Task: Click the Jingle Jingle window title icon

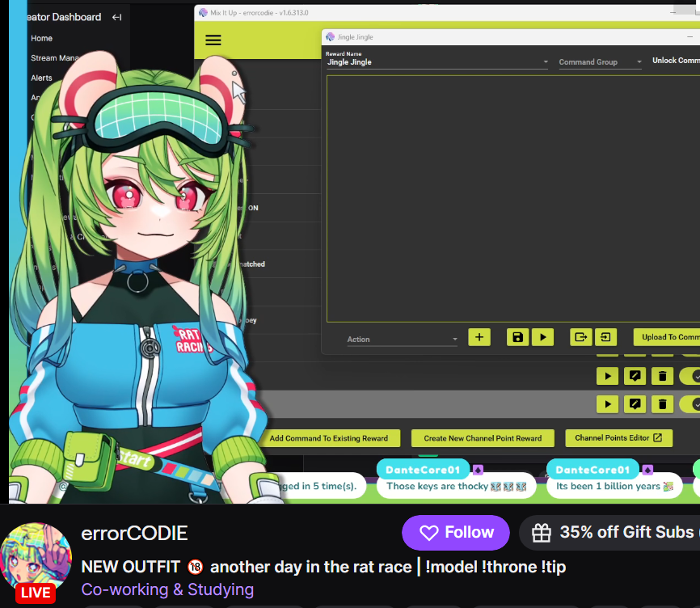Action: [331, 37]
